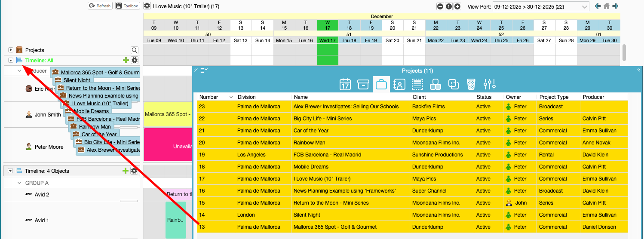Click the Rental project type cell
The width and height of the screenshot is (644, 239).
(x=558, y=155)
